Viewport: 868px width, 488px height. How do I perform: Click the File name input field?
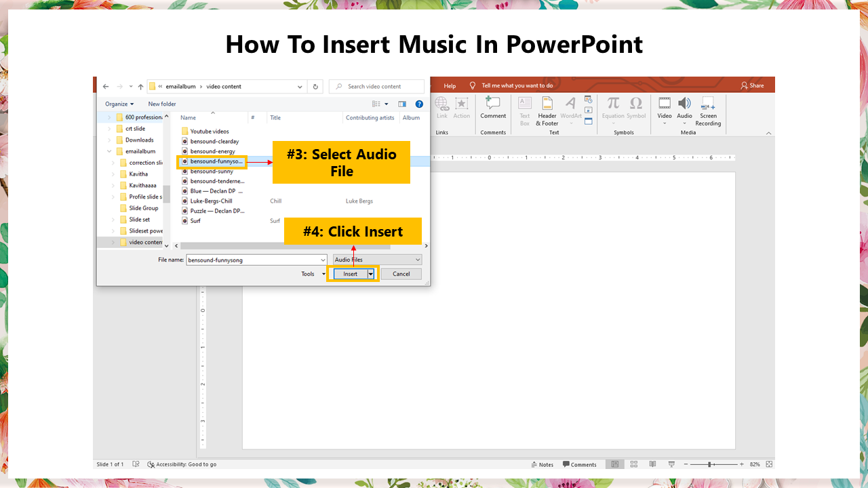click(253, 260)
